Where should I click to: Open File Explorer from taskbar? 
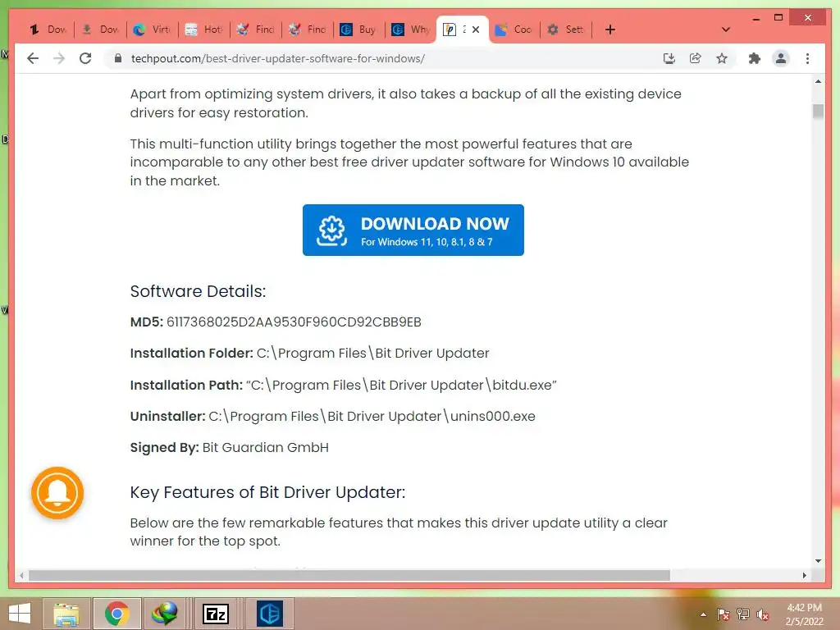tap(66, 614)
